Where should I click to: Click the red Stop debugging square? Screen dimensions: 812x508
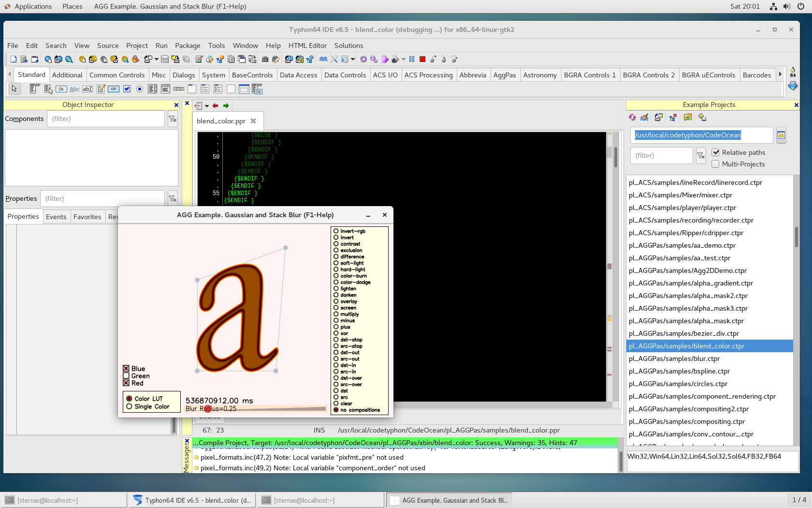pos(422,59)
